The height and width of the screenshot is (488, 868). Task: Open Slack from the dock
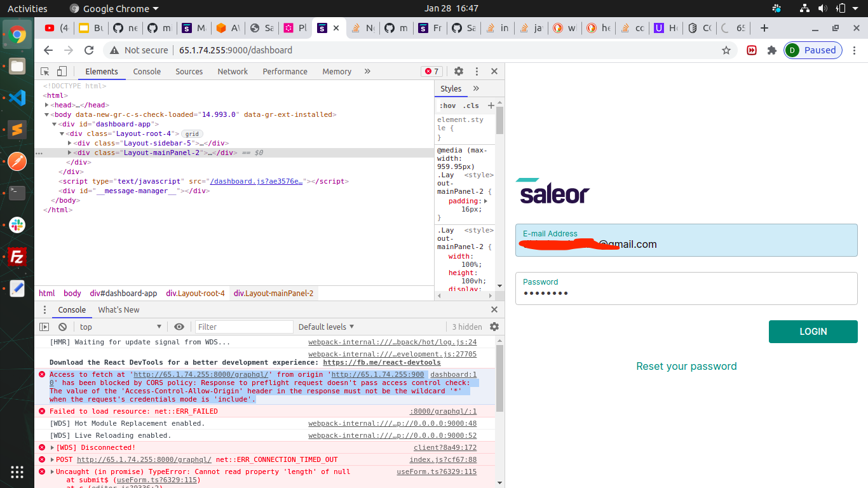(17, 225)
